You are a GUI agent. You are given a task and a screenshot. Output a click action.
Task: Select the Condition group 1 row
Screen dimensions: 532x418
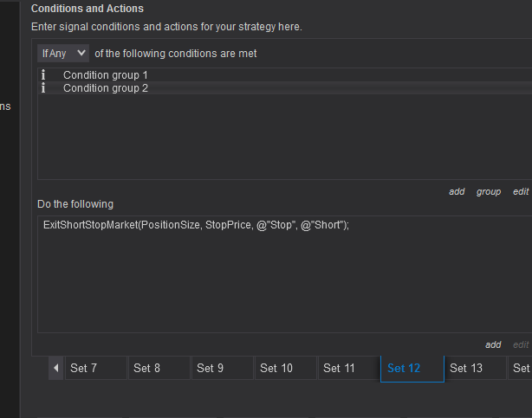click(106, 75)
